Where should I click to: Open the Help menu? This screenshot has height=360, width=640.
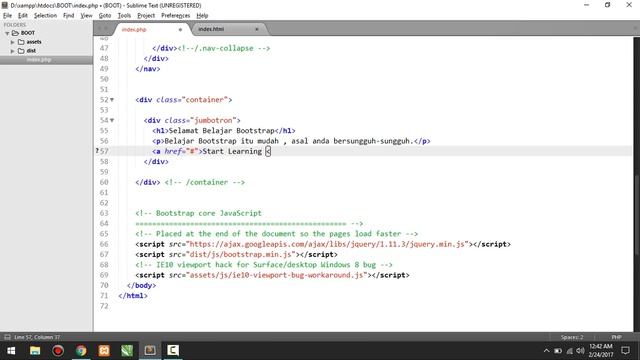(202, 16)
